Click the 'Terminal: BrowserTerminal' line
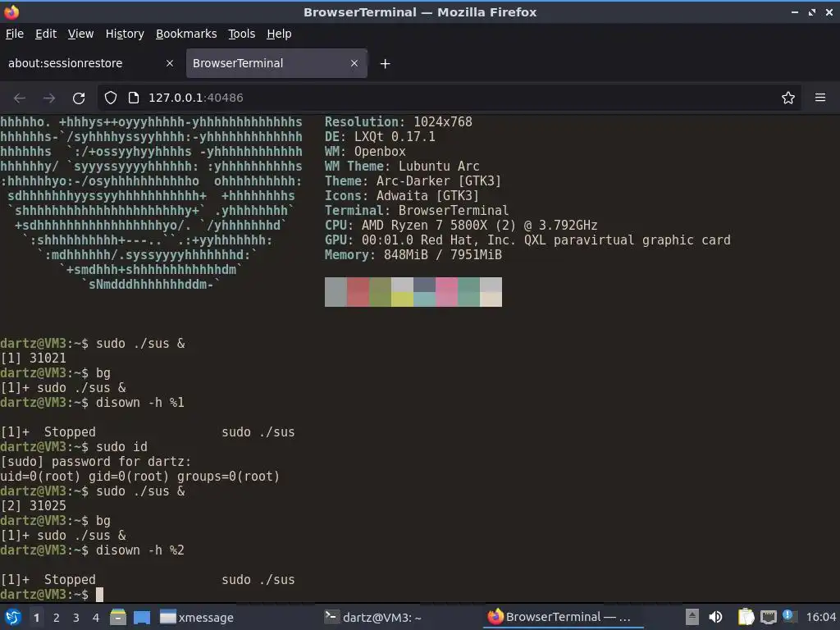The width and height of the screenshot is (840, 630). tap(417, 211)
